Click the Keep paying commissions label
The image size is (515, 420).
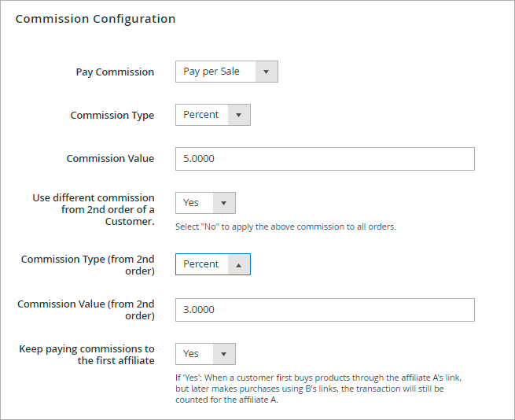coord(86,355)
